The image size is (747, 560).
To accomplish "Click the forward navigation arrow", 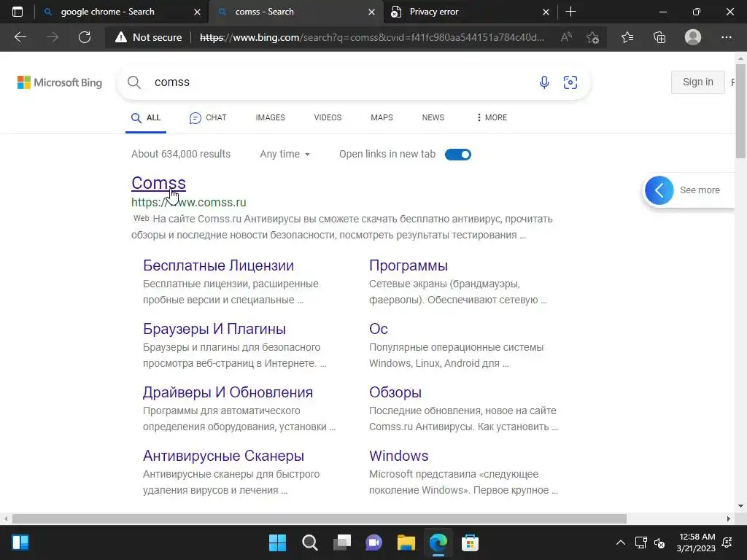I will 53,37.
